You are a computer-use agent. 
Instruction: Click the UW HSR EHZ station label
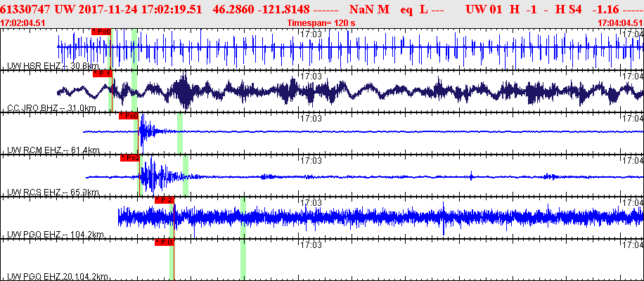51,66
